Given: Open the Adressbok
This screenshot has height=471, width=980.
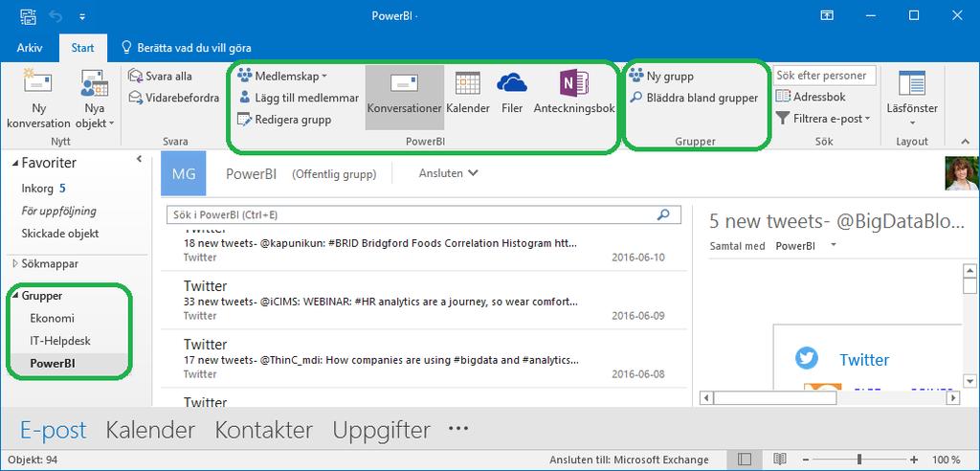Looking at the screenshot, I should coord(811,97).
